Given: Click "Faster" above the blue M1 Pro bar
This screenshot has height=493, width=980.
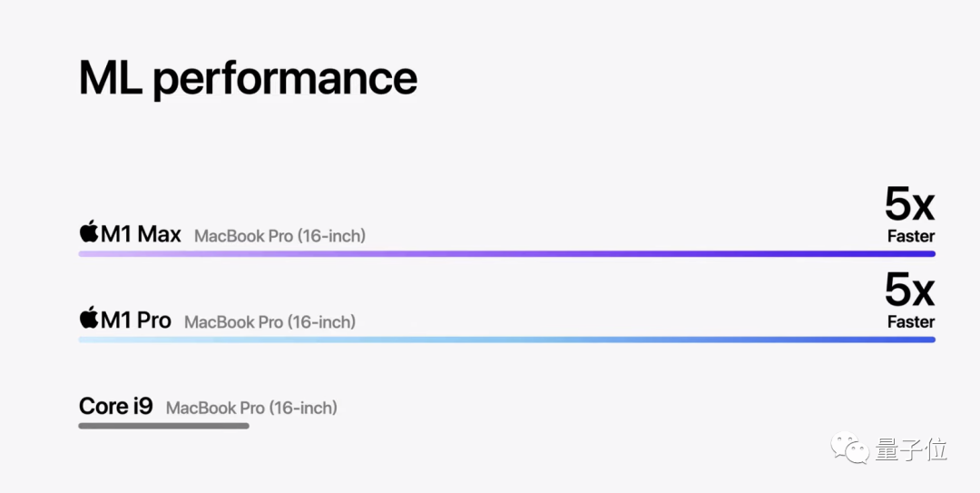Looking at the screenshot, I should [x=911, y=321].
